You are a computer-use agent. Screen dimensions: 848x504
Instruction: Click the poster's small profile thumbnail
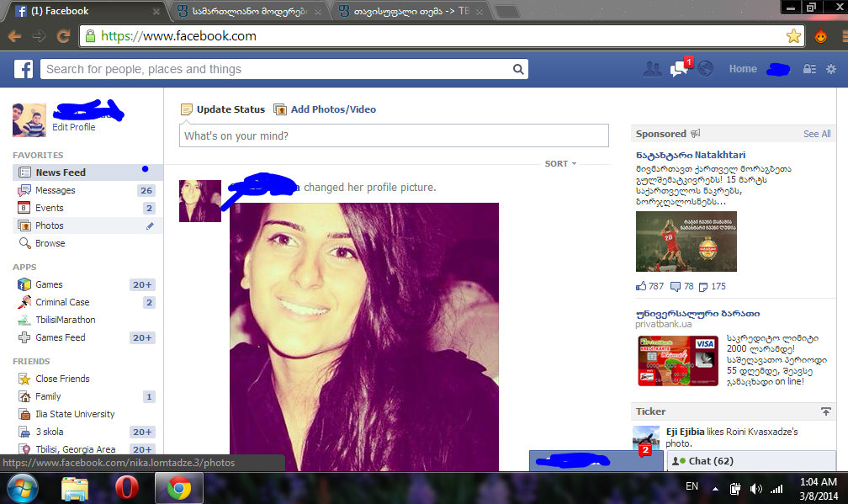(200, 200)
